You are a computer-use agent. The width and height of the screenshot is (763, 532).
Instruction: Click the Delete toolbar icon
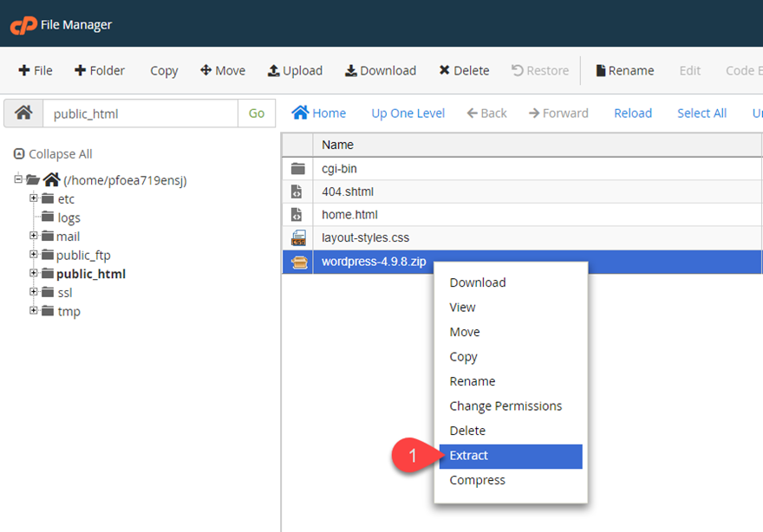[463, 70]
